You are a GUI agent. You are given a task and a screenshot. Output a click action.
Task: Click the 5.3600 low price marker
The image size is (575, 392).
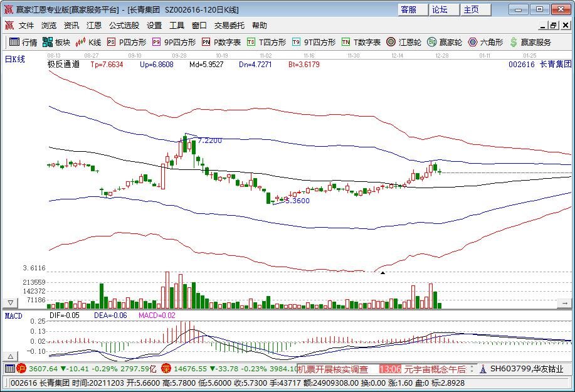coord(298,201)
